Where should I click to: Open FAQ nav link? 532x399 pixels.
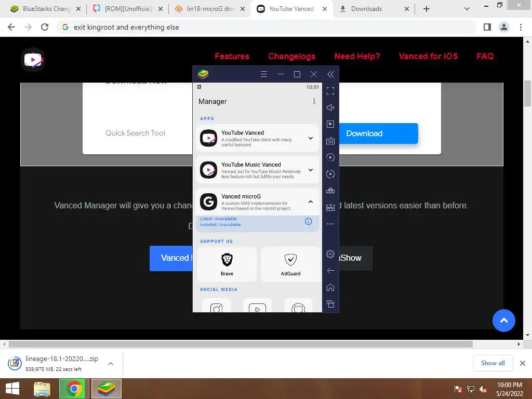tap(485, 56)
